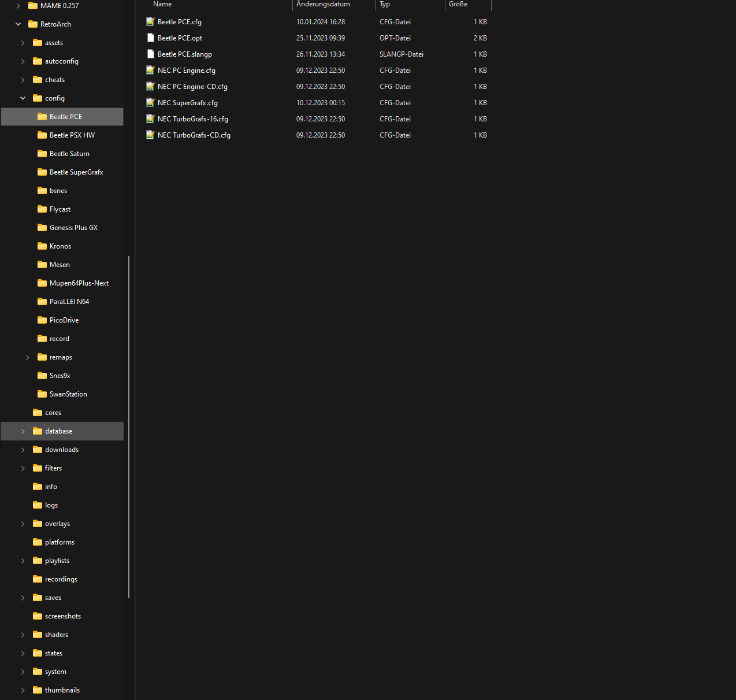736x700 pixels.
Task: Click the NEC TurboGrafx-CD.cfg file icon
Action: tap(150, 135)
